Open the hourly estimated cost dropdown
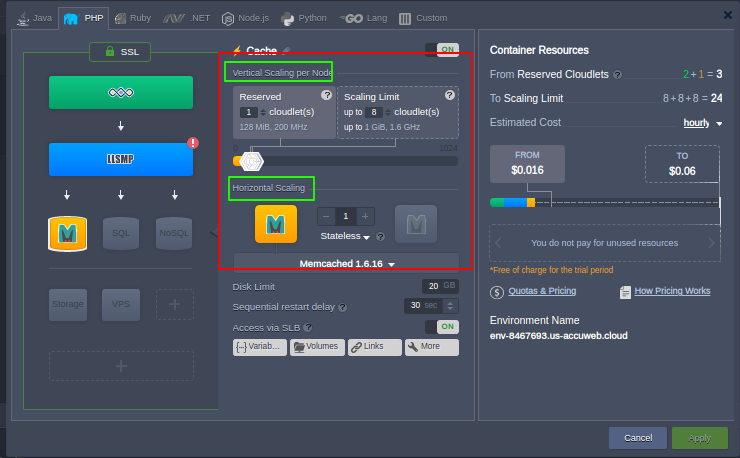 click(701, 123)
